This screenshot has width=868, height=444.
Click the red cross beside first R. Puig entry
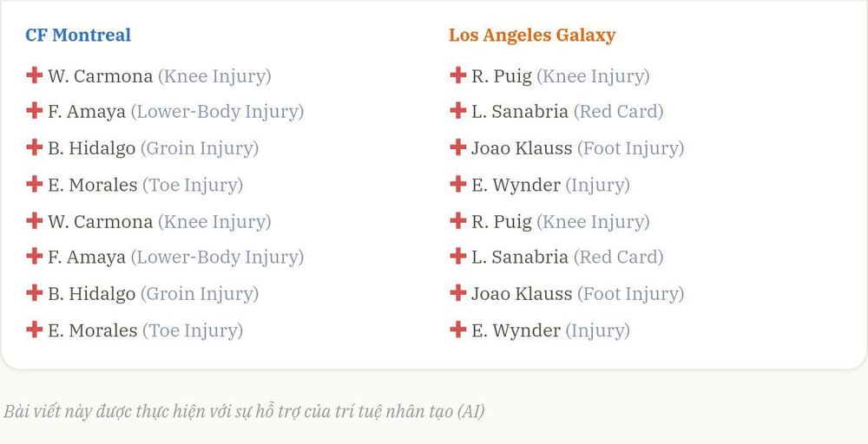pyautogui.click(x=457, y=75)
